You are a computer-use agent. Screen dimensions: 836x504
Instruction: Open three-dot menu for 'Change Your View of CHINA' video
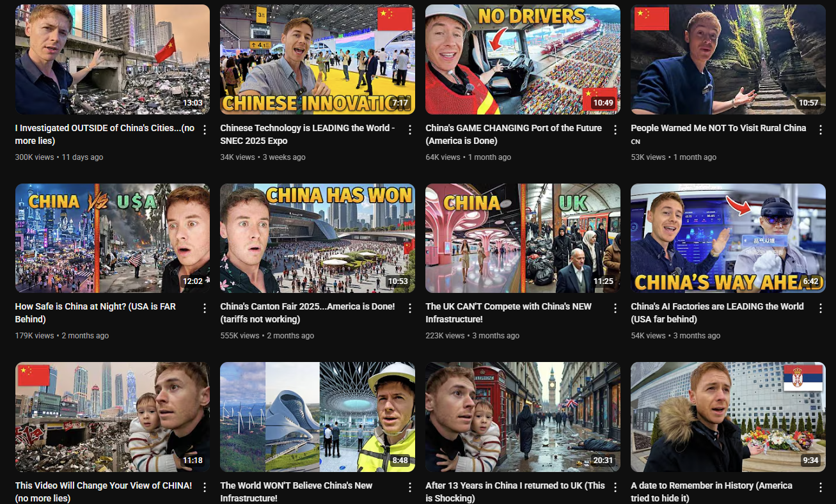(205, 487)
